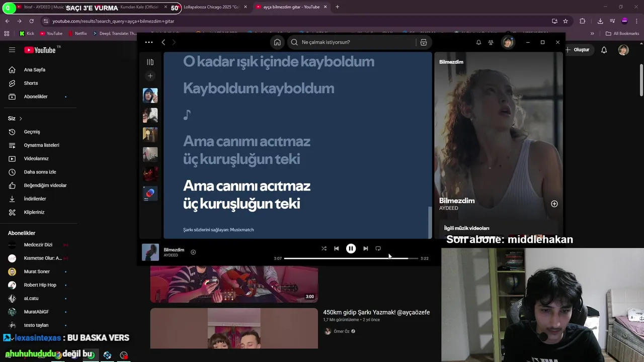
Task: Open Chrome extensions puzzle icon
Action: tap(583, 21)
